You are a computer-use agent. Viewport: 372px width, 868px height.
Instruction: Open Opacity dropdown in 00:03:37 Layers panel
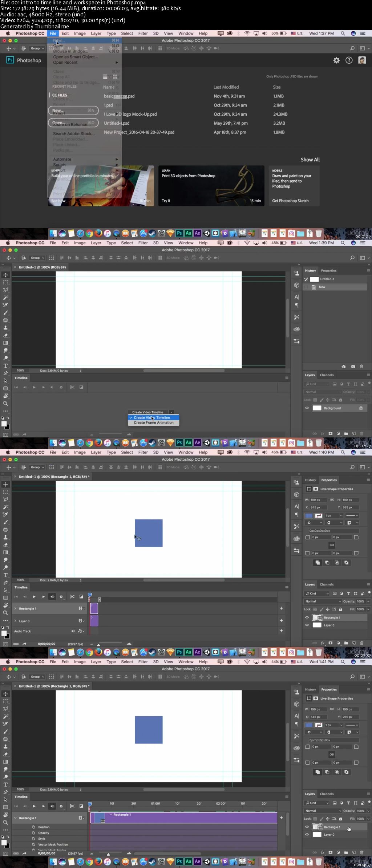(368, 601)
